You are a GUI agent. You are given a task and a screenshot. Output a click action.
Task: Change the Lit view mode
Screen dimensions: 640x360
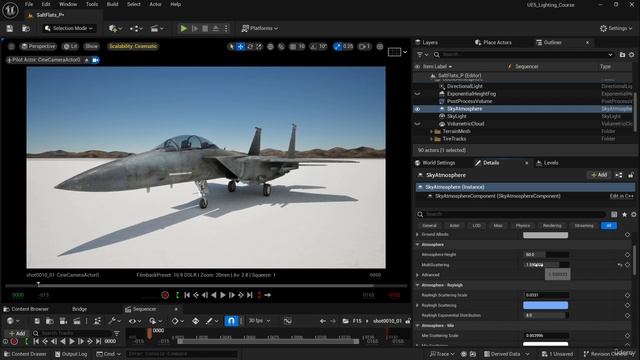click(x=70, y=46)
